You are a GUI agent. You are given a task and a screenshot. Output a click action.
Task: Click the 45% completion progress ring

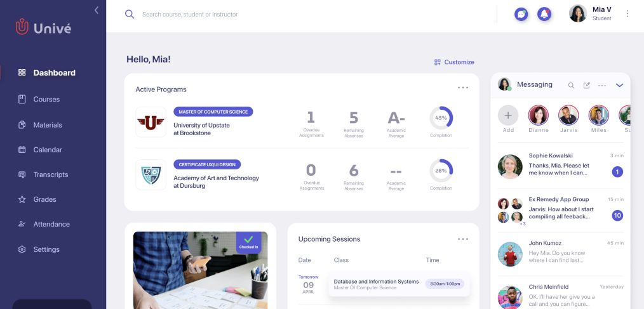coord(441,118)
